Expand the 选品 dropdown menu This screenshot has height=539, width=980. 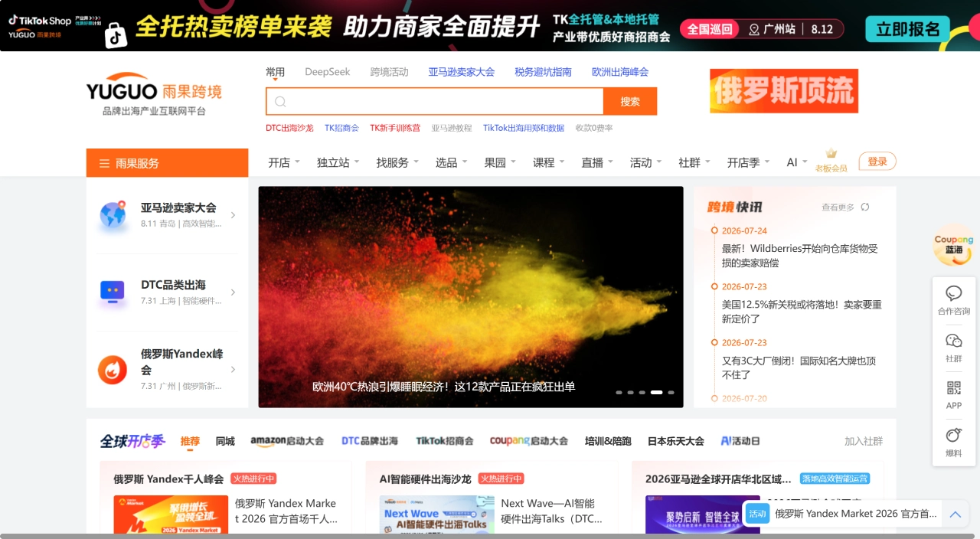tap(452, 162)
